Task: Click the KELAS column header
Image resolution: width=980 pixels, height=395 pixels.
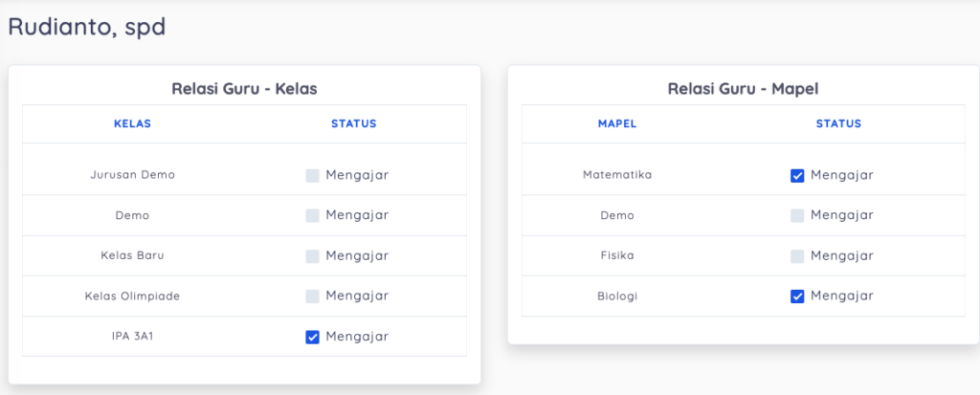Action: [132, 123]
